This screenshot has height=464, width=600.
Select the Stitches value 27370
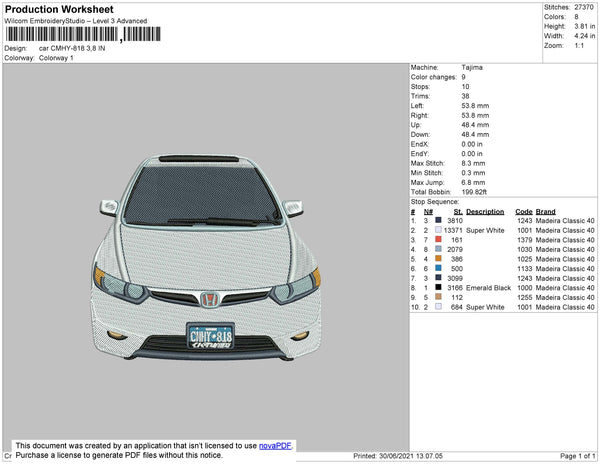pyautogui.click(x=584, y=7)
